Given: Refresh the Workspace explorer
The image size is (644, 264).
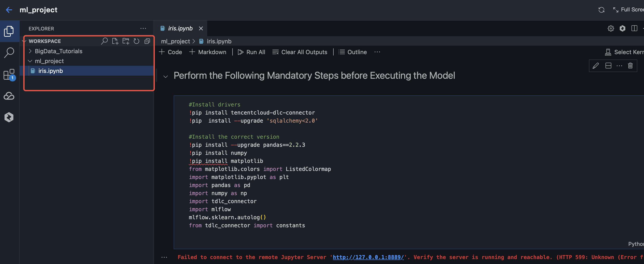Looking at the screenshot, I should [x=136, y=41].
